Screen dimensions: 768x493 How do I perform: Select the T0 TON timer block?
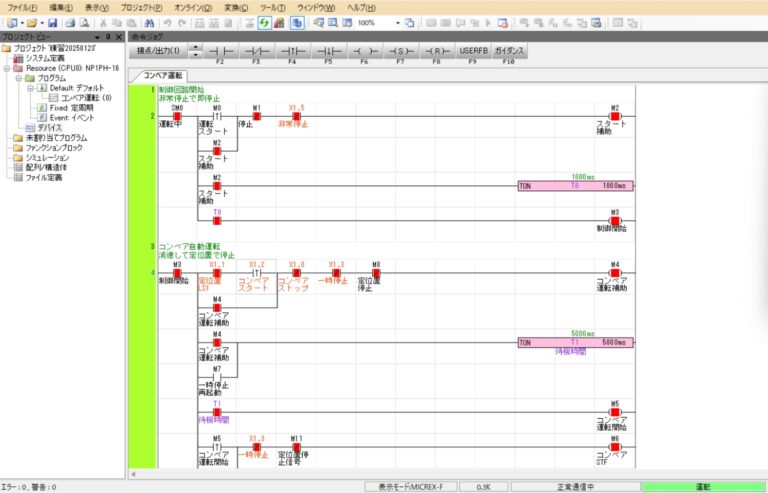tap(575, 186)
